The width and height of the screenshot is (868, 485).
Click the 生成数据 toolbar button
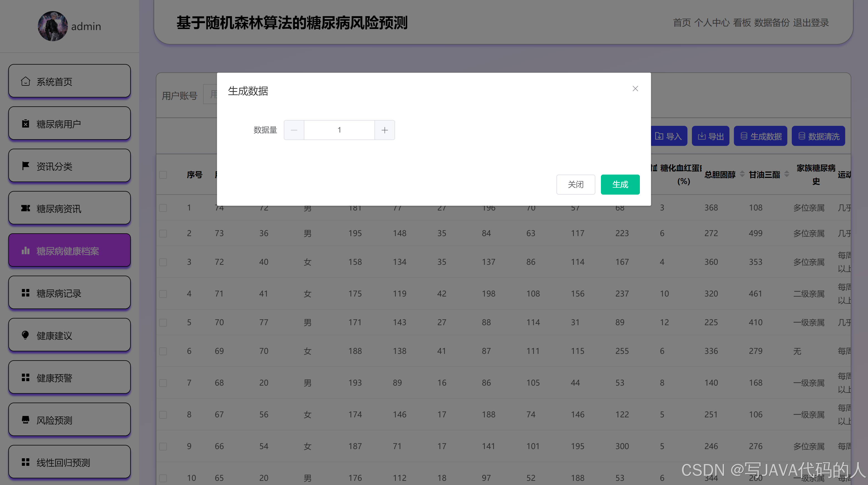pyautogui.click(x=760, y=136)
